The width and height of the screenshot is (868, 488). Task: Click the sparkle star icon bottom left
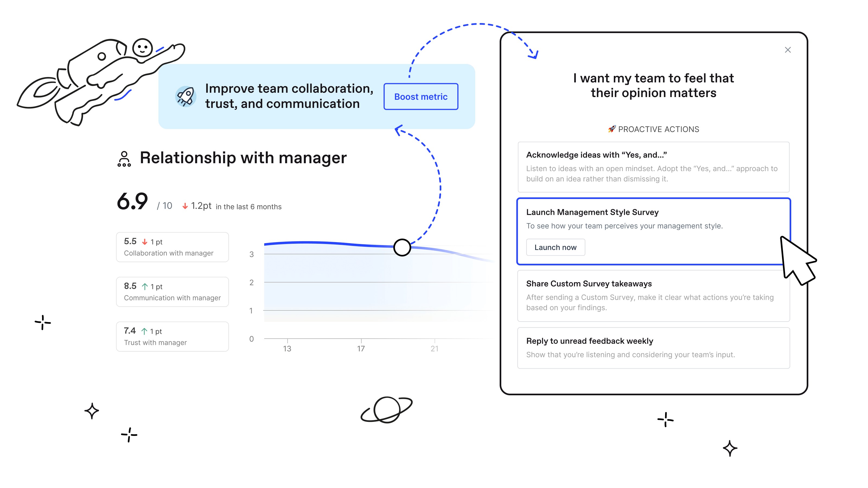click(92, 410)
